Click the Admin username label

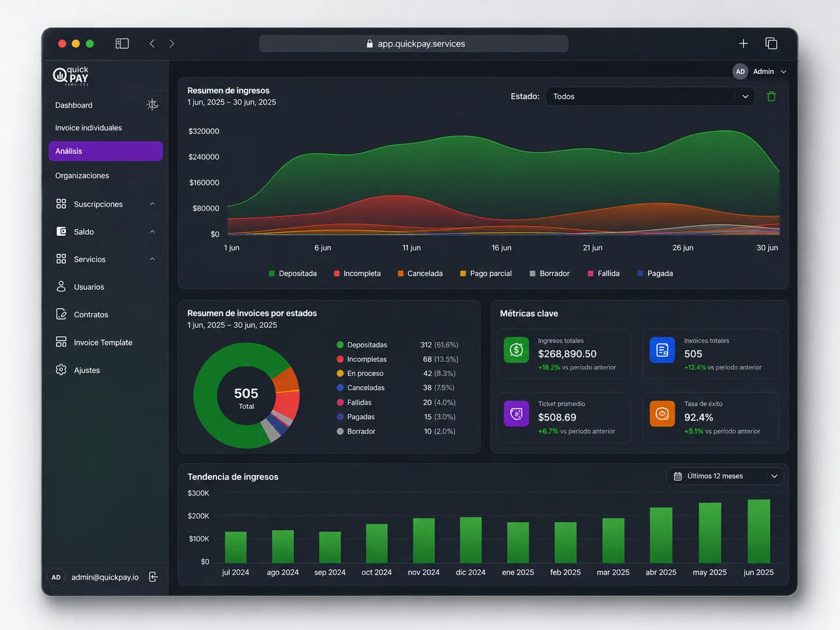(x=763, y=71)
